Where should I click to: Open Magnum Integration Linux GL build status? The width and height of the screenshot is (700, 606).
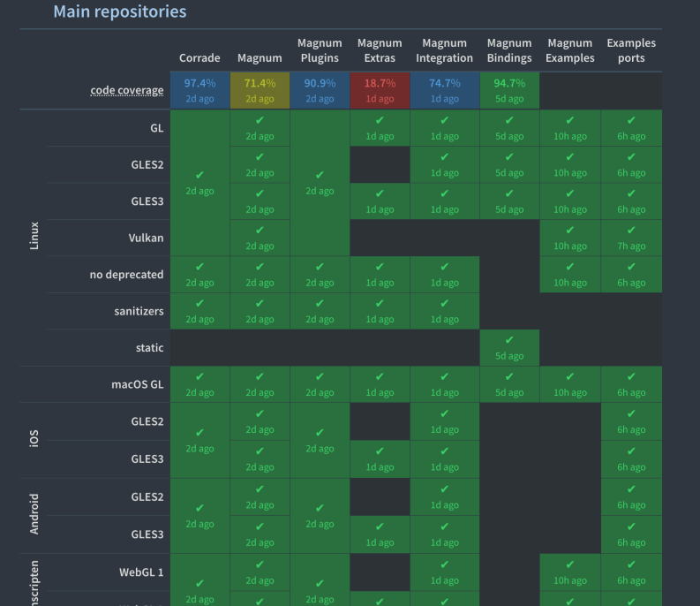445,128
